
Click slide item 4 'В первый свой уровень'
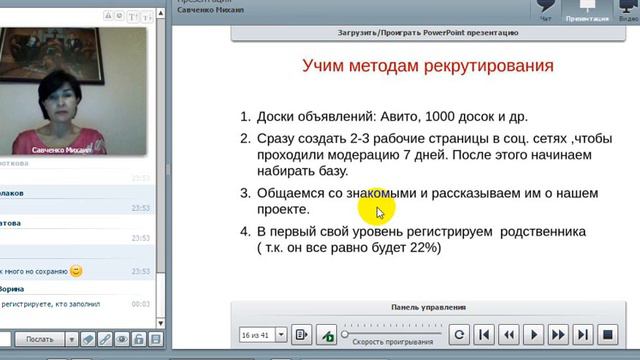pos(413,240)
